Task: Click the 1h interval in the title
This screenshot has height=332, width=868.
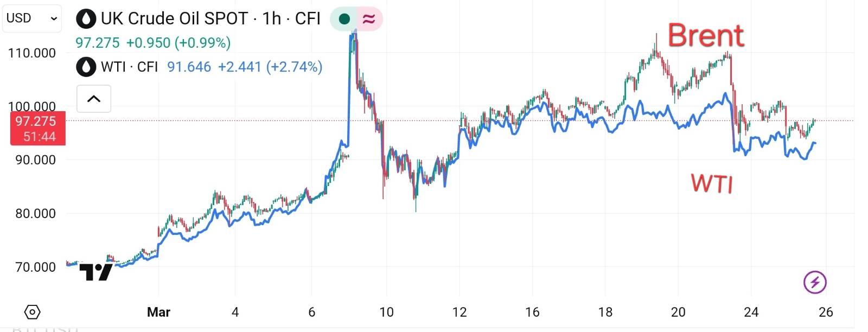Action: click(x=272, y=19)
